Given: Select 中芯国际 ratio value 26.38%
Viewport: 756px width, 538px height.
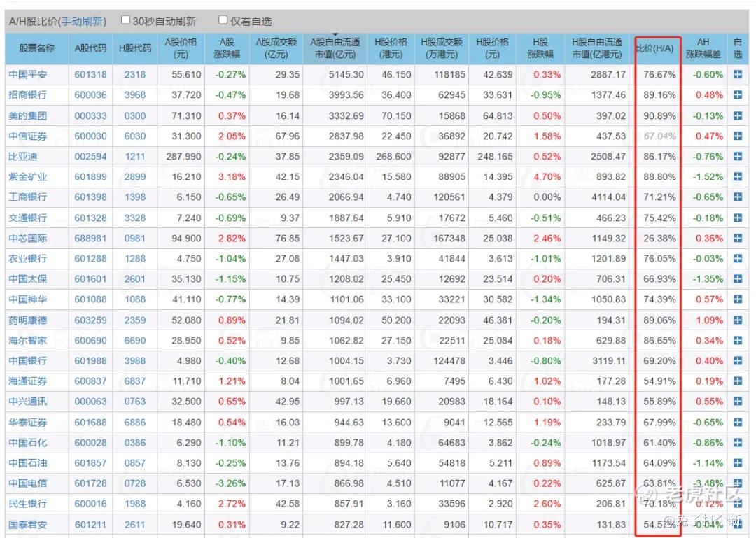Looking at the screenshot, I should (659, 238).
